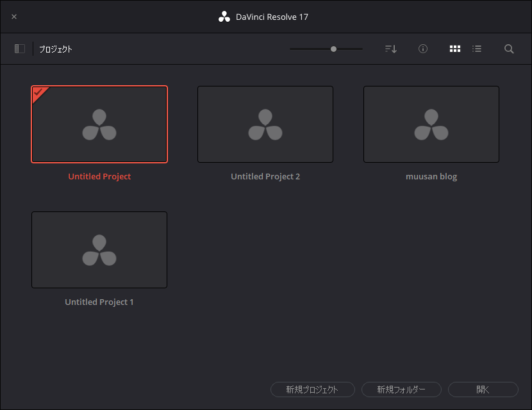Show project information with info icon

click(423, 49)
